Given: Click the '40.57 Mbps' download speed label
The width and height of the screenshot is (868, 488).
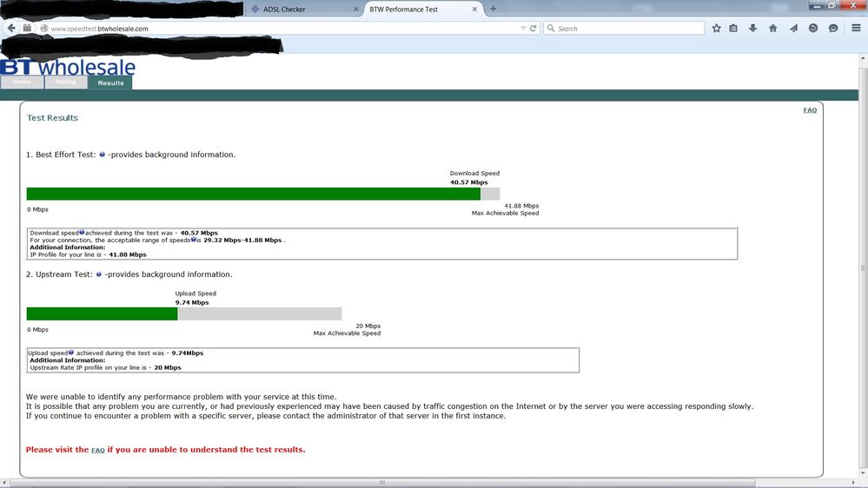Looking at the screenshot, I should point(469,182).
